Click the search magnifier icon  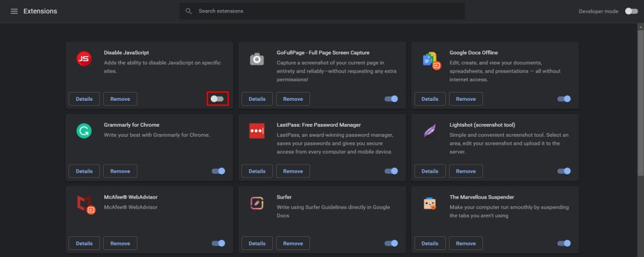188,11
